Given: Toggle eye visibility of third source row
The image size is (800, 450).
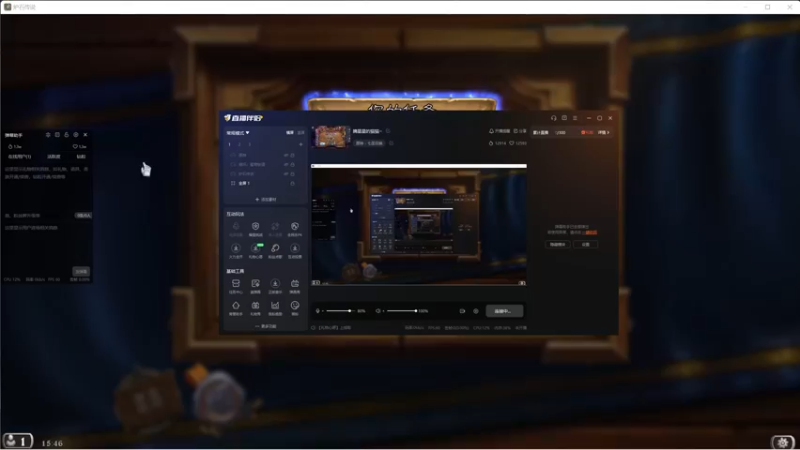Looking at the screenshot, I should tap(286, 174).
